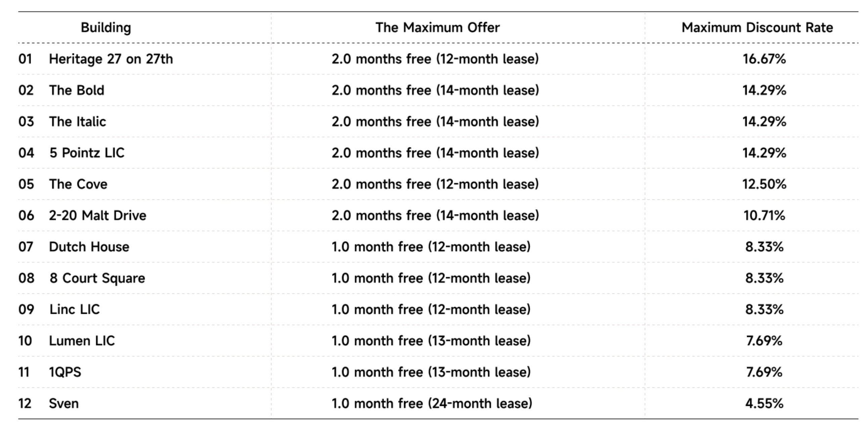Click the Dutch House building name
This screenshot has width=868, height=425.
coord(89,247)
